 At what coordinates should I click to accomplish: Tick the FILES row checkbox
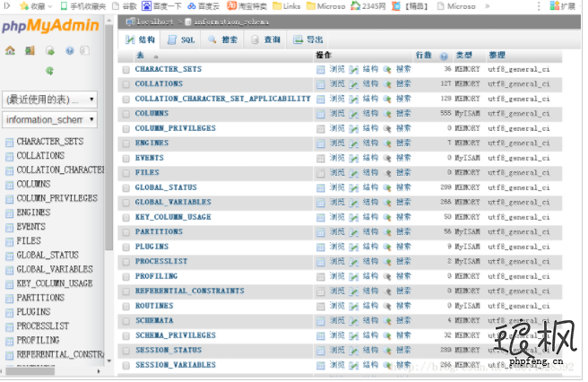(126, 173)
